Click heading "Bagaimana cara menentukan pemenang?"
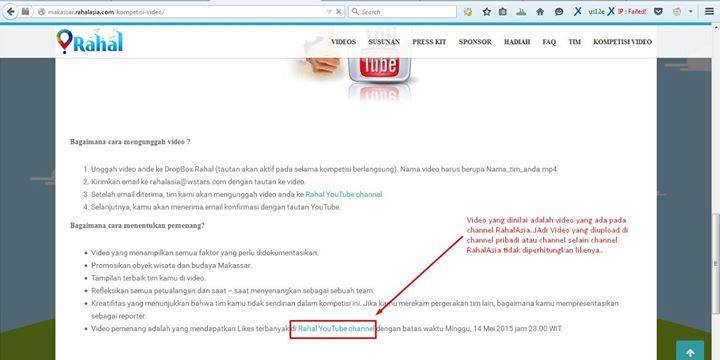Image resolution: width=720 pixels, height=360 pixels. (x=137, y=226)
